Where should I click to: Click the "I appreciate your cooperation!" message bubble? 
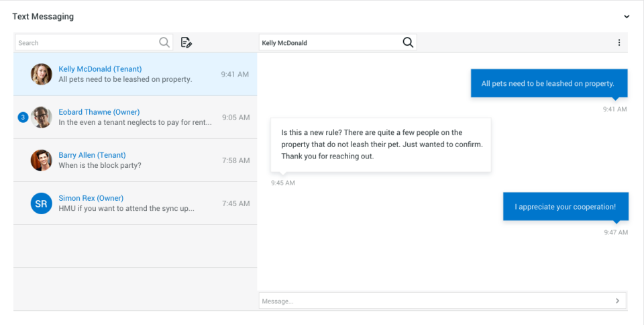(566, 207)
